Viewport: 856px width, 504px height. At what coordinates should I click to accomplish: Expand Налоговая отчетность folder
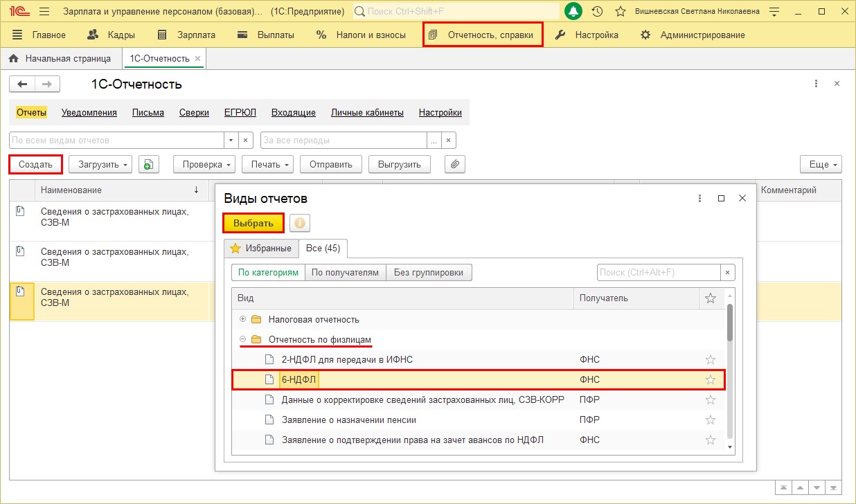pyautogui.click(x=242, y=319)
